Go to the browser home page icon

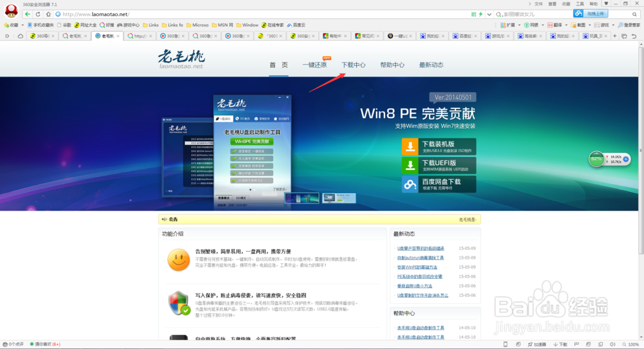48,14
